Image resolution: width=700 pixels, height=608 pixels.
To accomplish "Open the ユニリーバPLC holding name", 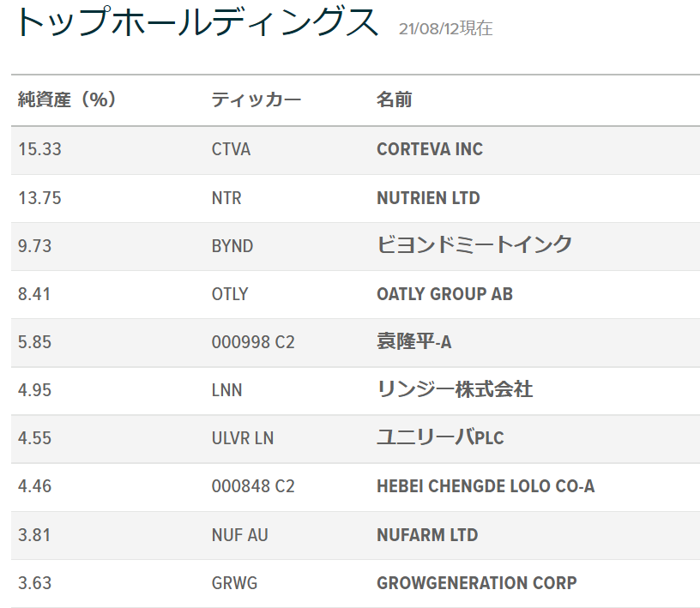I will coord(440,437).
